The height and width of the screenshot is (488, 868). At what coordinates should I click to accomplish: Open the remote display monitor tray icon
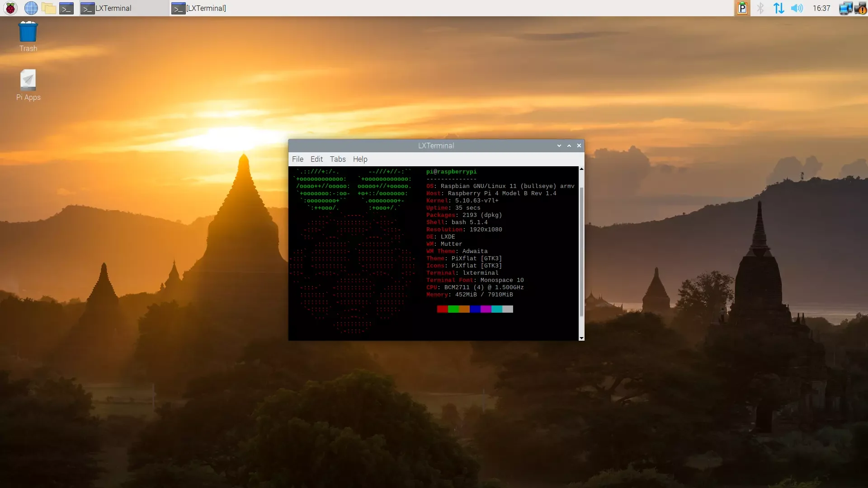[845, 8]
